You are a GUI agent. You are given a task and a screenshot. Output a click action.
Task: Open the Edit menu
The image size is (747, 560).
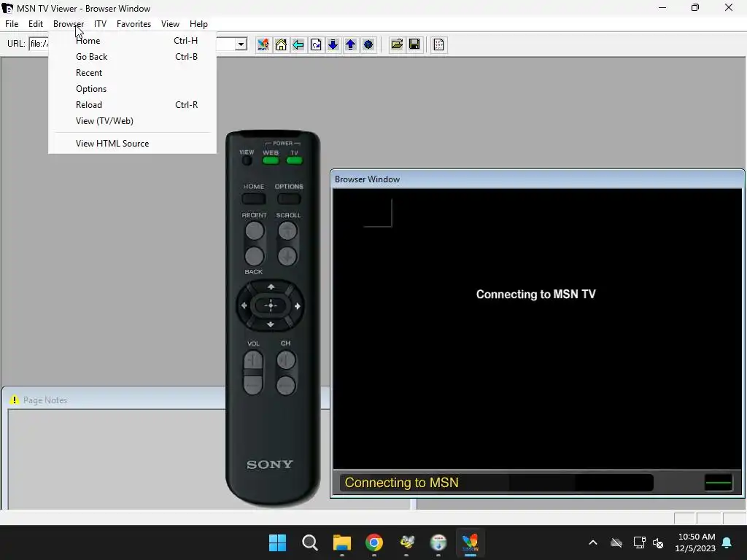36,24
